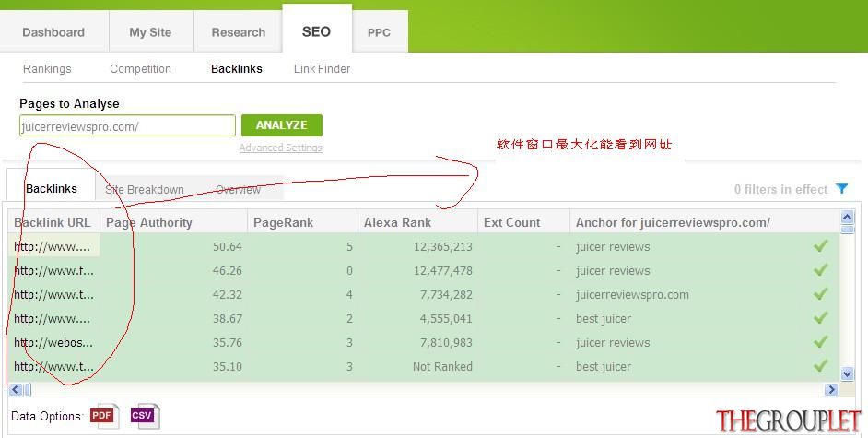Click green checkmark in 50.64 row
868x438 pixels.
click(x=821, y=246)
